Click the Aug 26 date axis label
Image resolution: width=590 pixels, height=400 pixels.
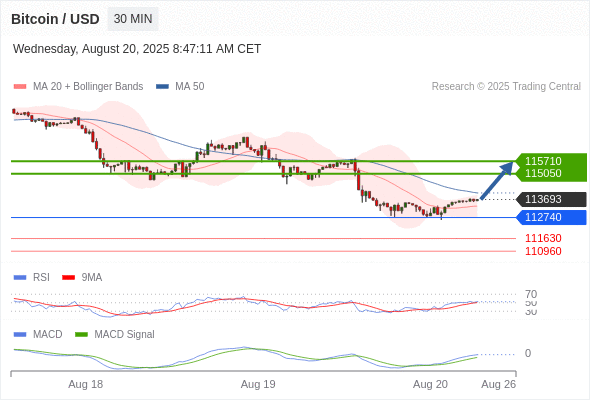tap(499, 384)
